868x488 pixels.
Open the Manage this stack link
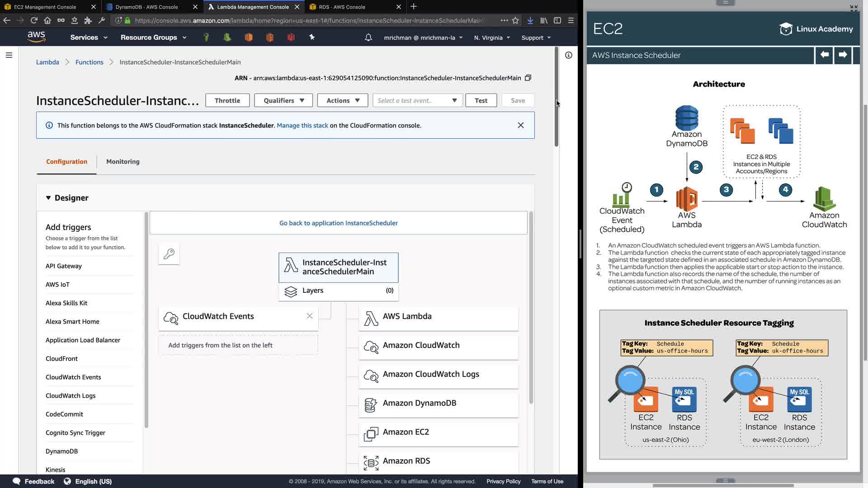(302, 126)
